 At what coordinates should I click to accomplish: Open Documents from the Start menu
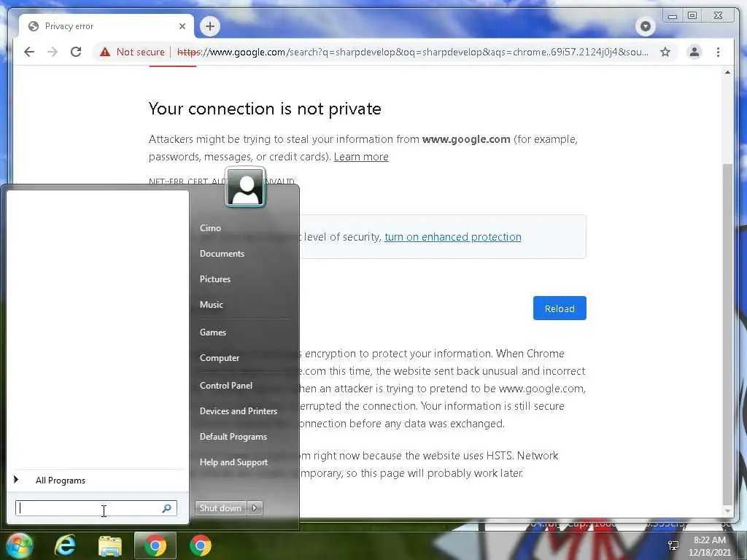point(222,254)
